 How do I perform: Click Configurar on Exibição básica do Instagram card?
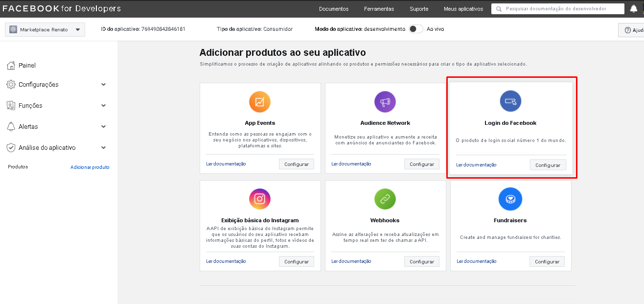[297, 261]
